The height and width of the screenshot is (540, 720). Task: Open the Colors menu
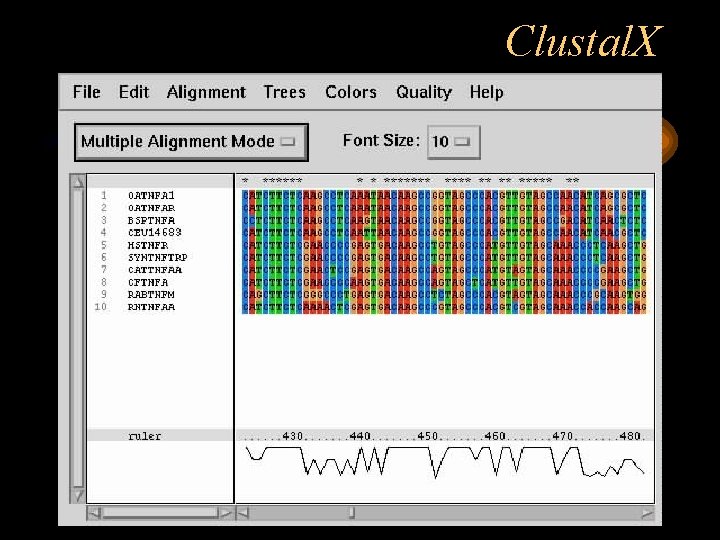(351, 92)
